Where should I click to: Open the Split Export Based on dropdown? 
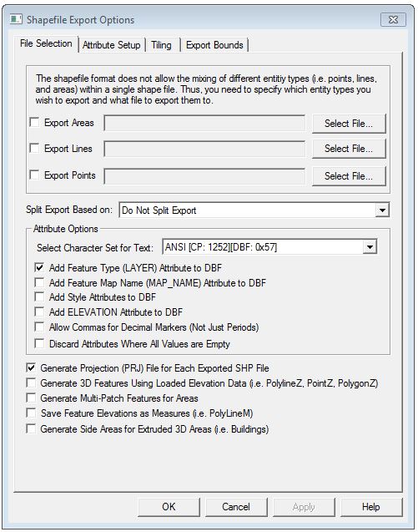coord(382,210)
